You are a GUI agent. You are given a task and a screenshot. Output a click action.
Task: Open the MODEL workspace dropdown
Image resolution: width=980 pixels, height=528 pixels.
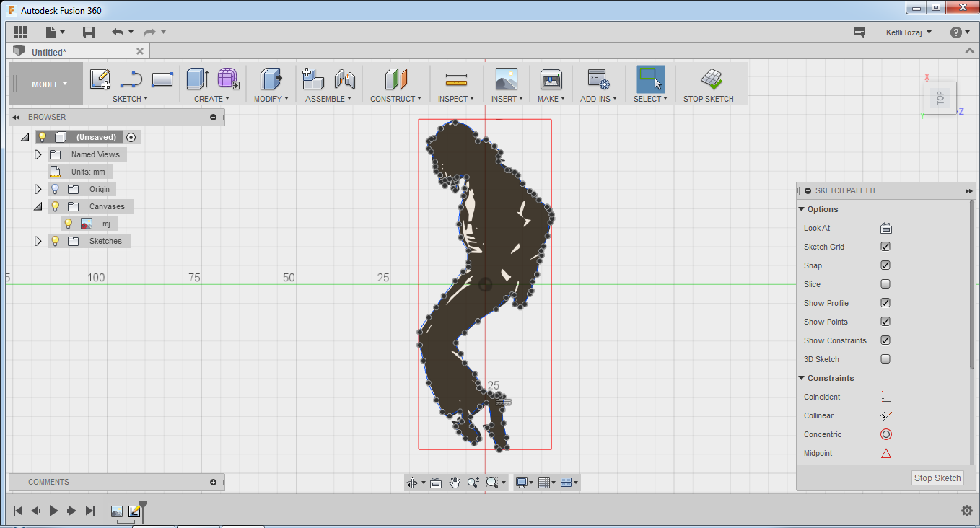49,84
